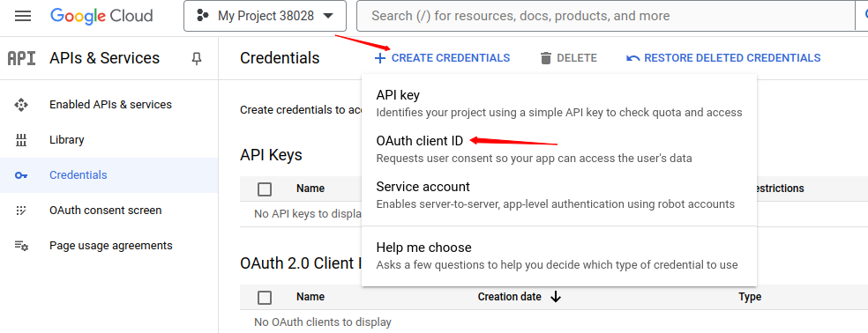Click Restore Deleted Credentials

723,58
